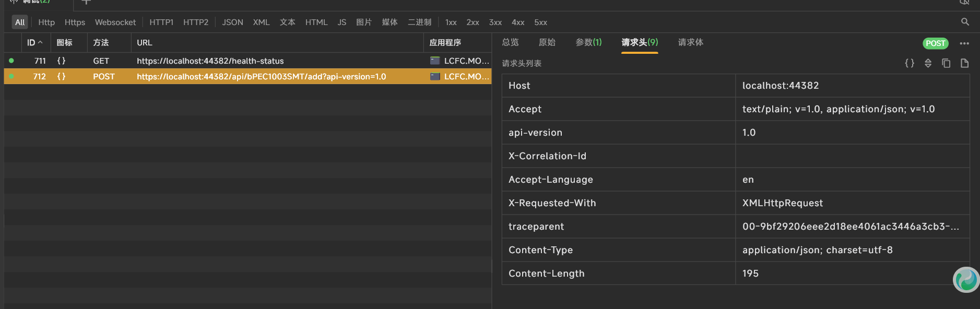Viewport: 980px width, 309px height.
Task: Toggle the 2xx status filter
Action: coord(473,22)
